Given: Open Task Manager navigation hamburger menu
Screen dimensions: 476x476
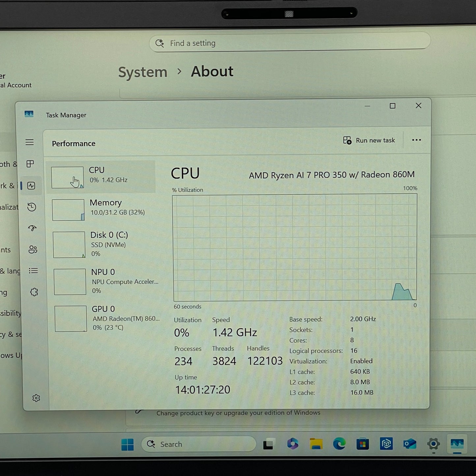Looking at the screenshot, I should coord(30,142).
